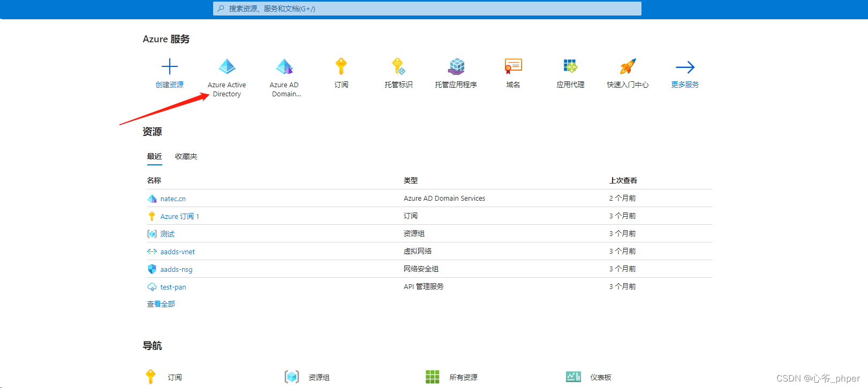This screenshot has width=868, height=388.
Task: Click the natec.cn row's domain services icon
Action: (152, 199)
